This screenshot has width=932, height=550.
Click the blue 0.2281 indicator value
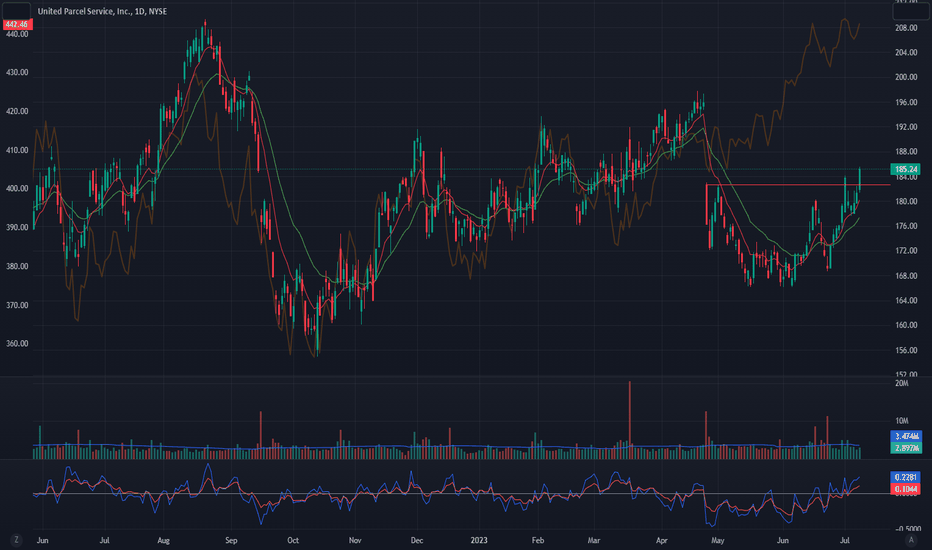(906, 477)
